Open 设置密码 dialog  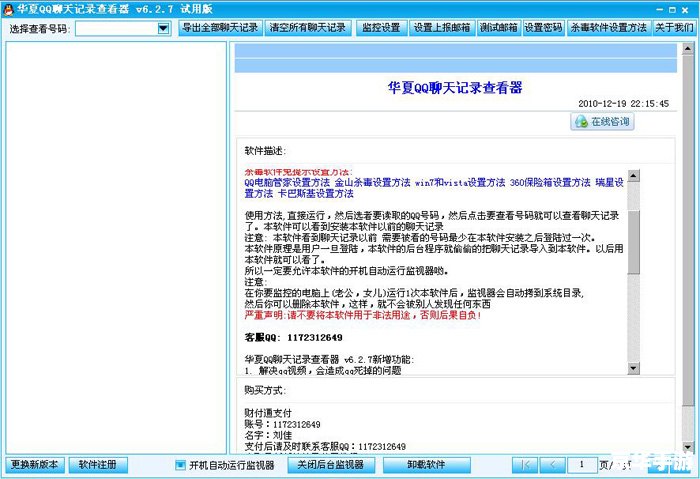543,28
